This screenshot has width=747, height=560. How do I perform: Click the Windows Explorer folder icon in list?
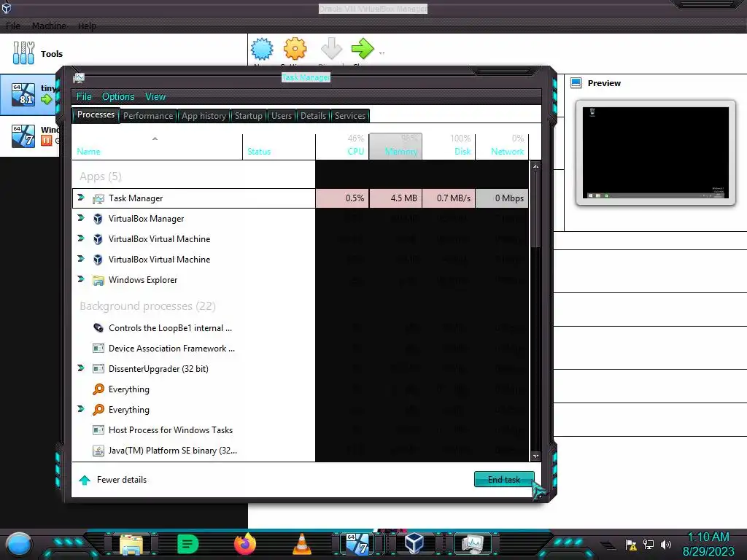[x=98, y=281]
